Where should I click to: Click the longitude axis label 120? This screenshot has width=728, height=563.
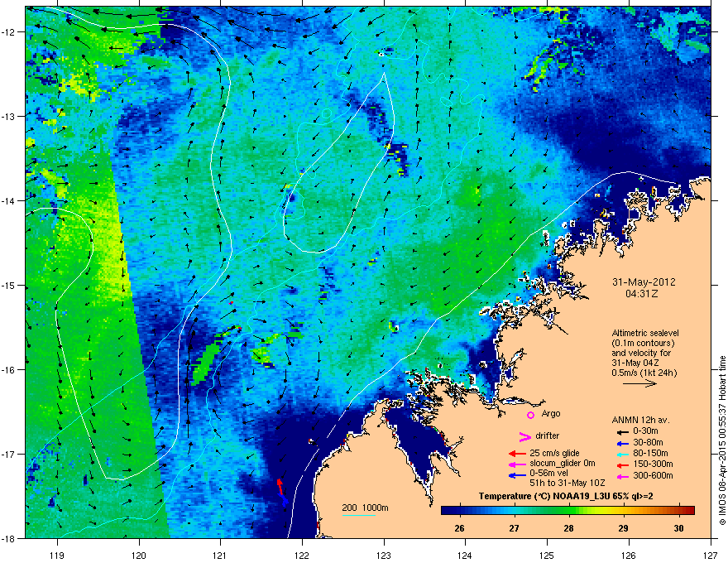(139, 555)
